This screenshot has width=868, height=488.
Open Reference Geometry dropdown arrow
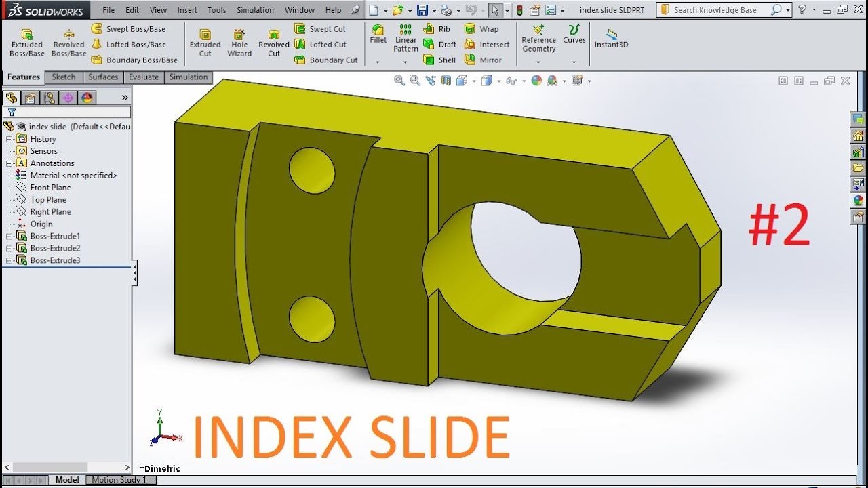pyautogui.click(x=539, y=62)
